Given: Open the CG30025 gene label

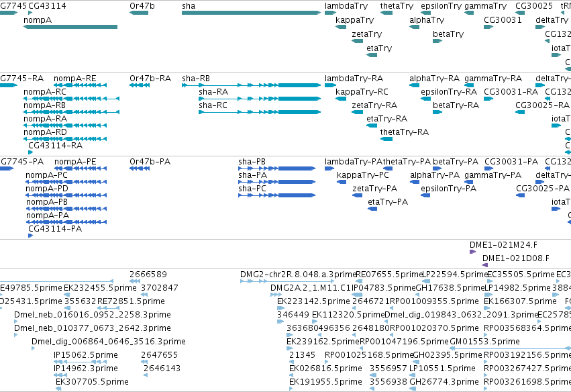Looking at the screenshot, I should (x=534, y=6).
